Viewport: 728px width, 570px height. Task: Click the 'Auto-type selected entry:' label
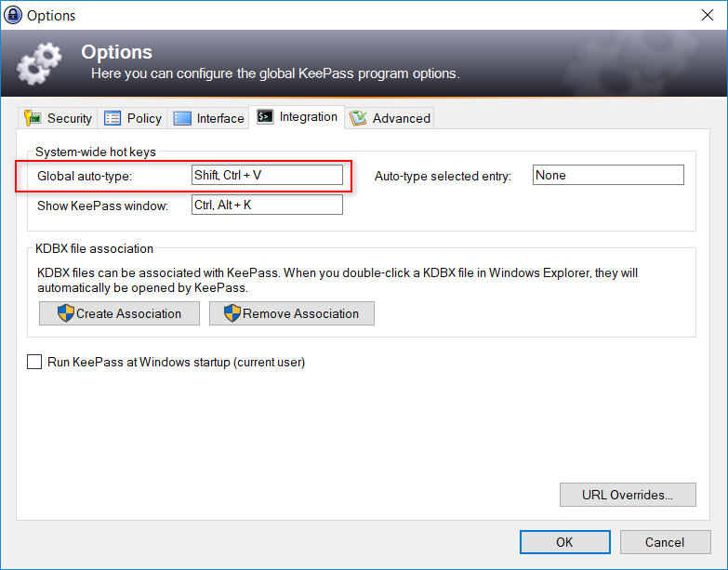point(443,177)
